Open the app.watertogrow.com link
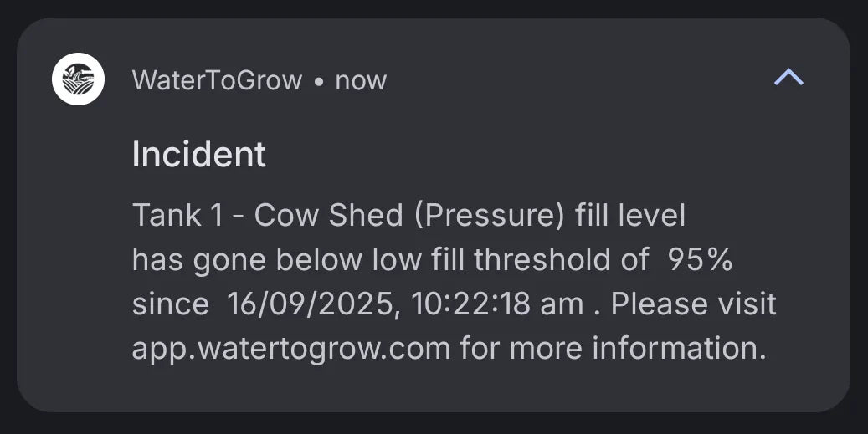868x434 pixels. [x=291, y=348]
